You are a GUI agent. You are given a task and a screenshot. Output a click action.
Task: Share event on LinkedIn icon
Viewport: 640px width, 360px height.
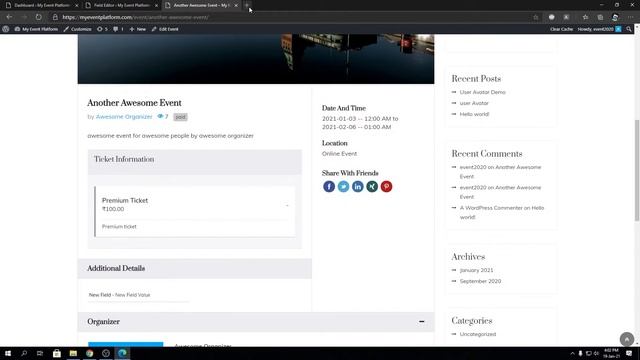coord(358,187)
